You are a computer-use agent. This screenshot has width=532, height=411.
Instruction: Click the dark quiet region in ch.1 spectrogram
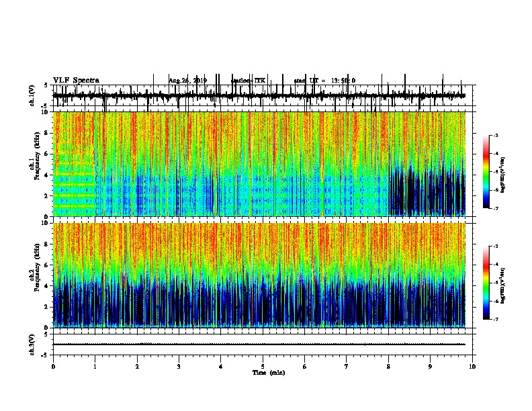tap(426, 191)
